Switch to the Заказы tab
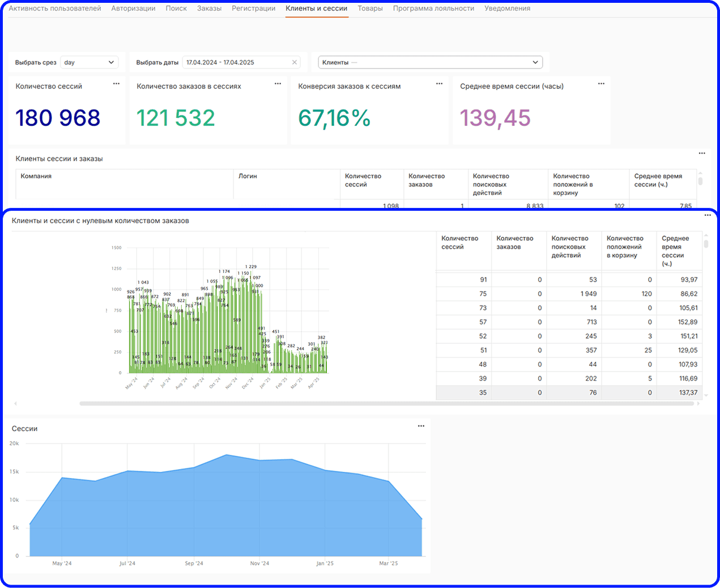This screenshot has height=588, width=720. click(209, 8)
